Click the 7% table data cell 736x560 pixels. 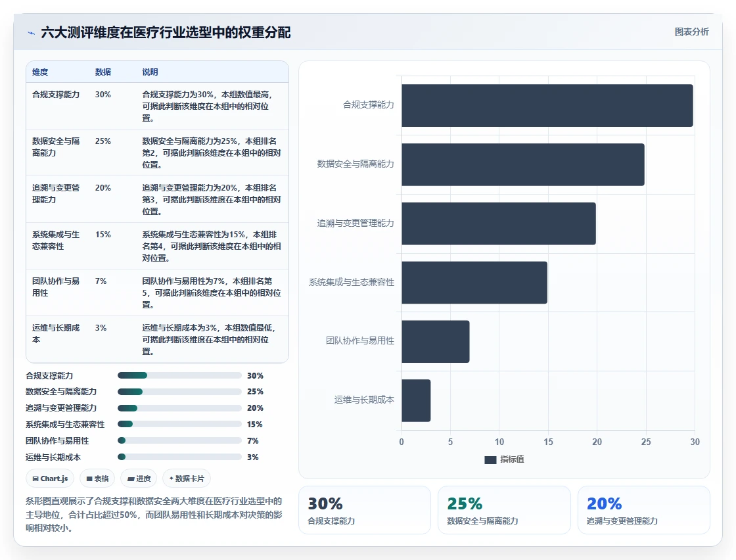click(101, 281)
